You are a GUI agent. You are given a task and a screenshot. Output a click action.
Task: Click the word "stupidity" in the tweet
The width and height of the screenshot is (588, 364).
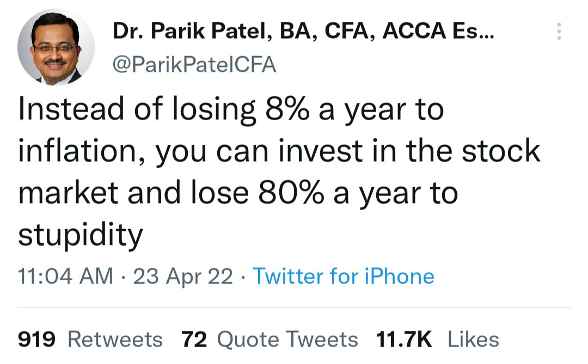pyautogui.click(x=81, y=235)
